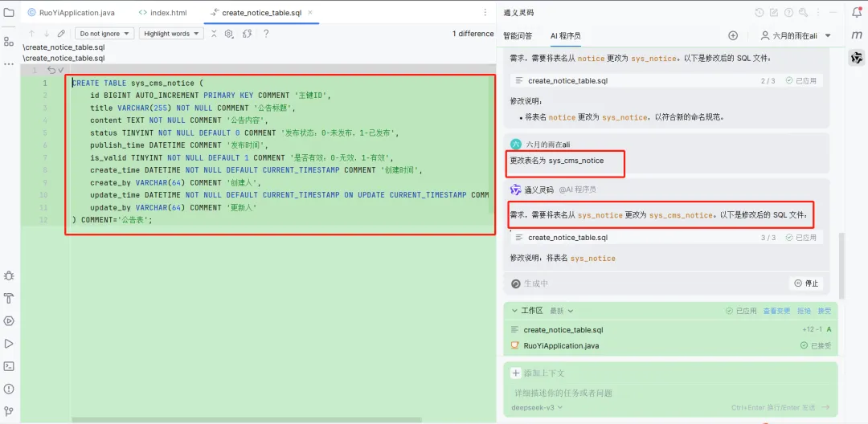The width and height of the screenshot is (868, 424).
Task: Open the 'Highlight words' dropdown
Action: coord(171,34)
